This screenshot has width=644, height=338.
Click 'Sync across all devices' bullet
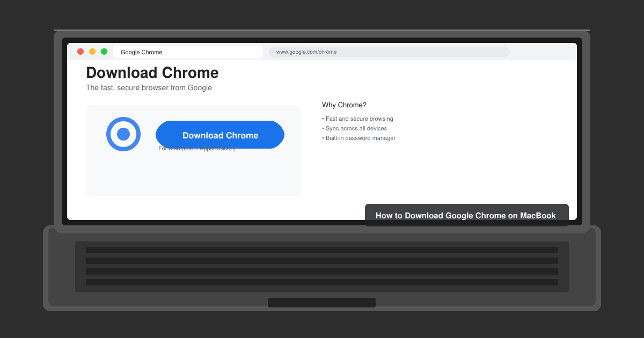(x=354, y=129)
